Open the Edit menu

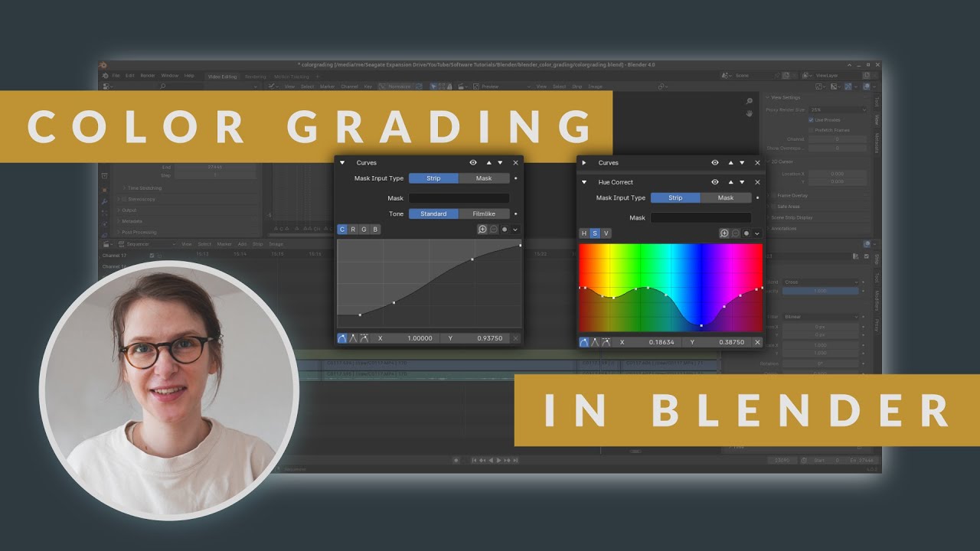130,76
